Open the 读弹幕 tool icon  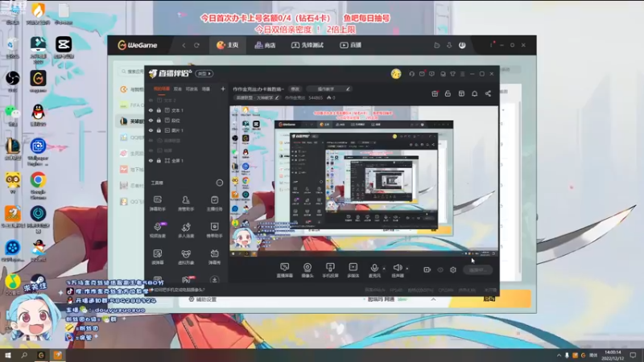coord(158,257)
